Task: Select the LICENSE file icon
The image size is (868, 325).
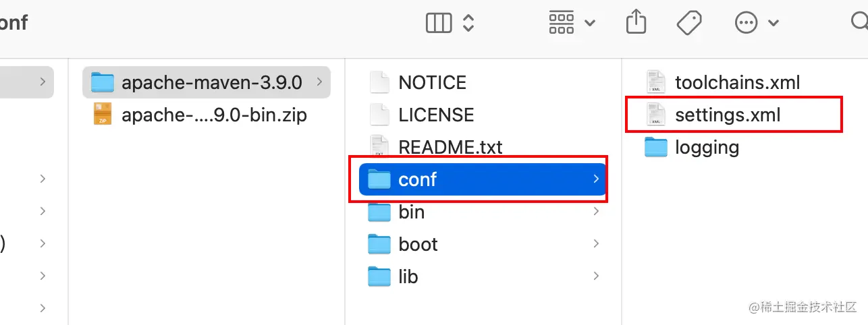Action: 380,115
